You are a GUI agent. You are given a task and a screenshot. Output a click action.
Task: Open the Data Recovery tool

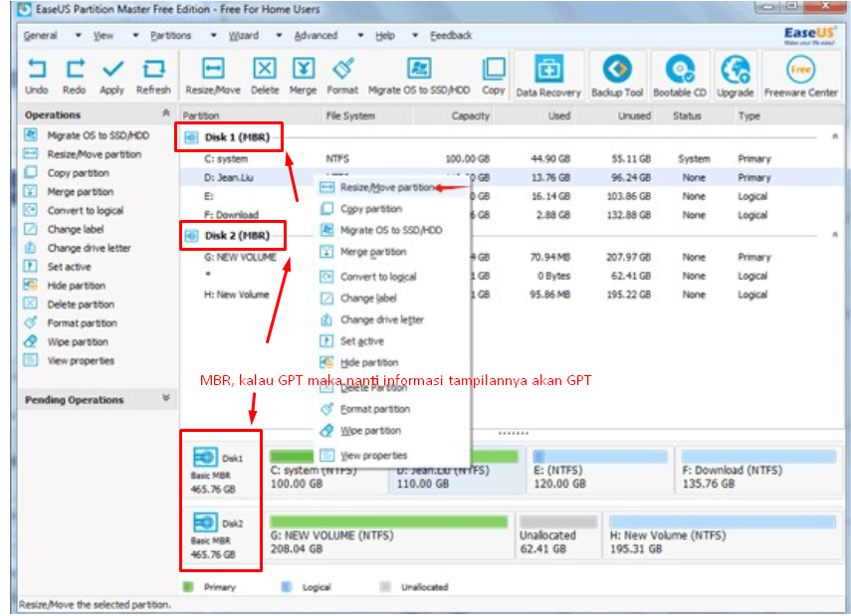click(x=548, y=76)
